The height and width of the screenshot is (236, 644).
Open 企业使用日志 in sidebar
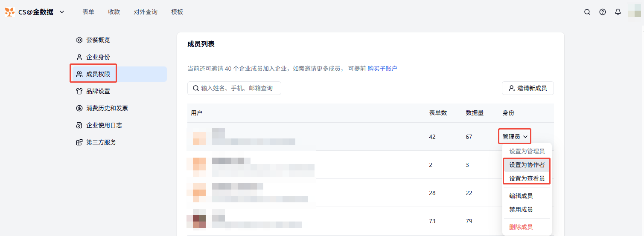[x=104, y=125]
